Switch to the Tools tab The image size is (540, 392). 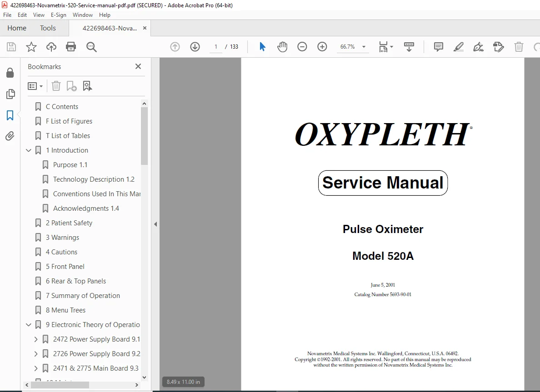[x=48, y=28]
